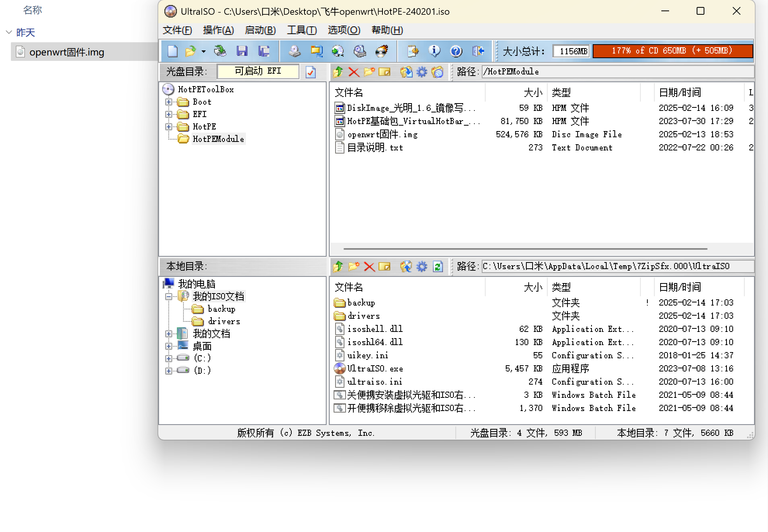Click folder with globe icon in disc toolbar
The height and width of the screenshot is (532, 768).
pyautogui.click(x=437, y=72)
